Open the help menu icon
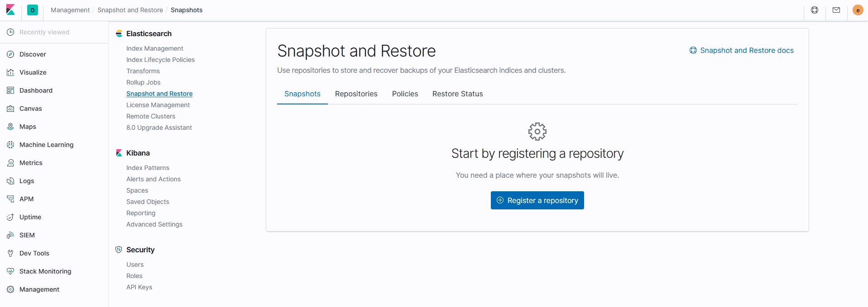This screenshot has width=868, height=307. (815, 10)
